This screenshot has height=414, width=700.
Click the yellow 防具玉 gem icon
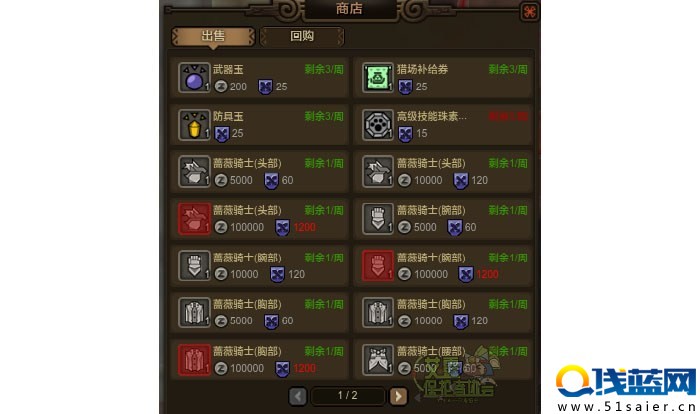(194, 125)
